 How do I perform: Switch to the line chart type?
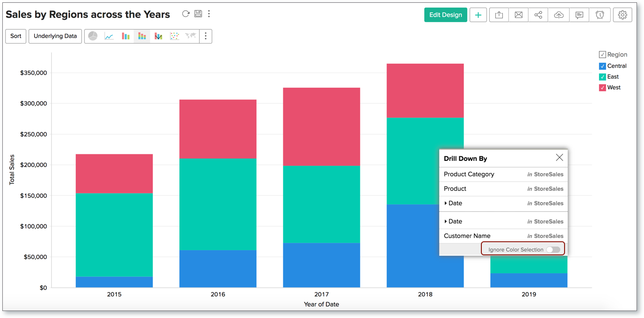pyautogui.click(x=109, y=36)
